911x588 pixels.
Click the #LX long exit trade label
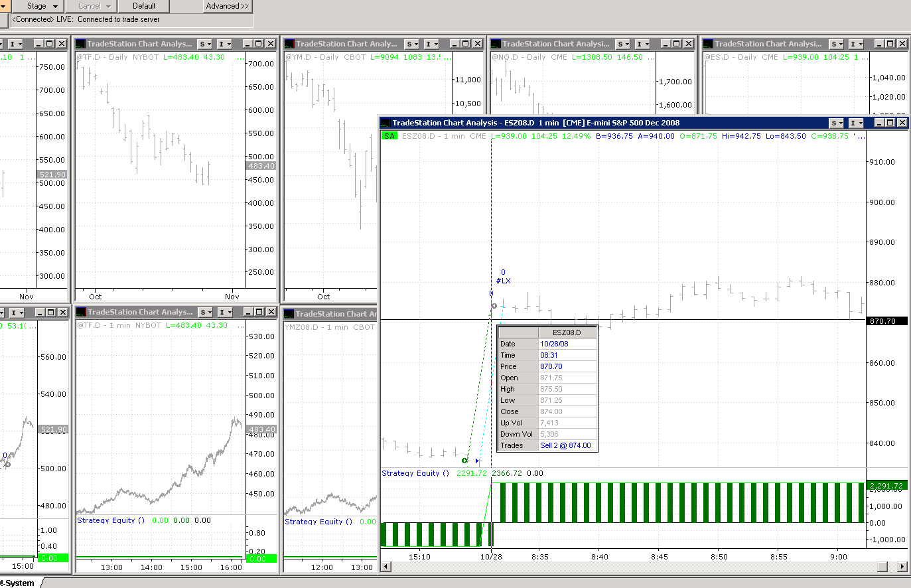[x=504, y=281]
